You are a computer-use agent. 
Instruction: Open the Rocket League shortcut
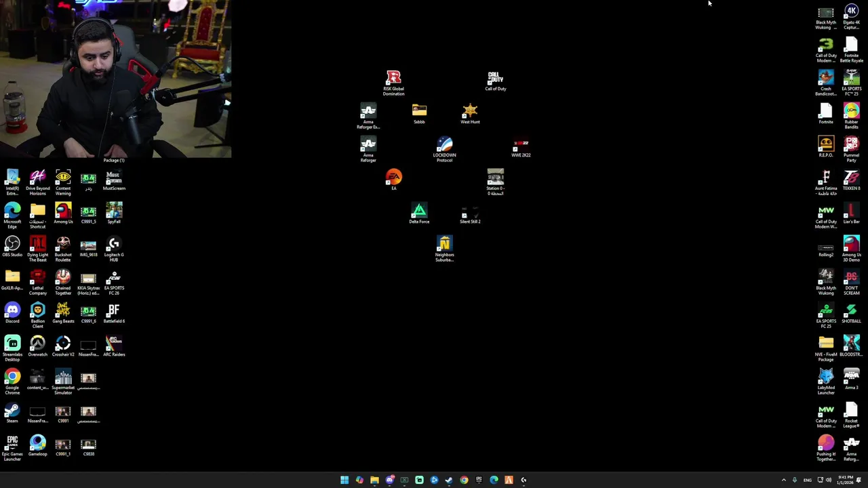[x=851, y=415]
